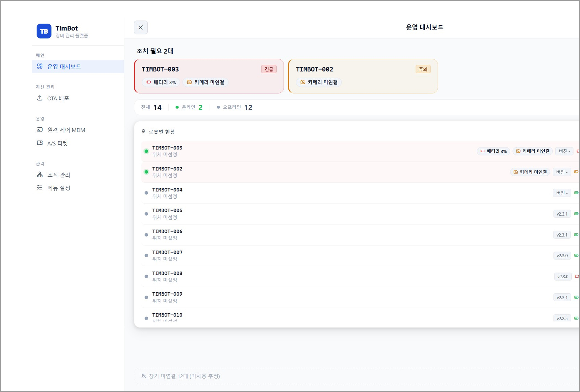This screenshot has width=580, height=392.
Task: Filter by 오프라인 12 status
Action: coord(234,107)
